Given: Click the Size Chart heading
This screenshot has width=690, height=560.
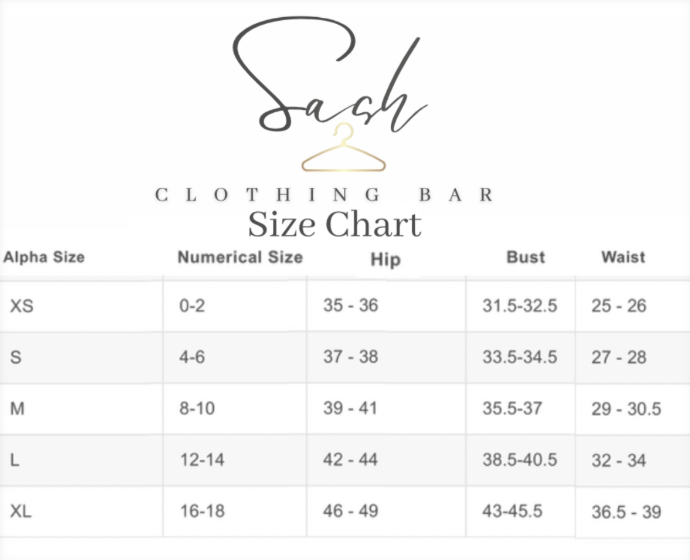Looking at the screenshot, I should tap(334, 223).
